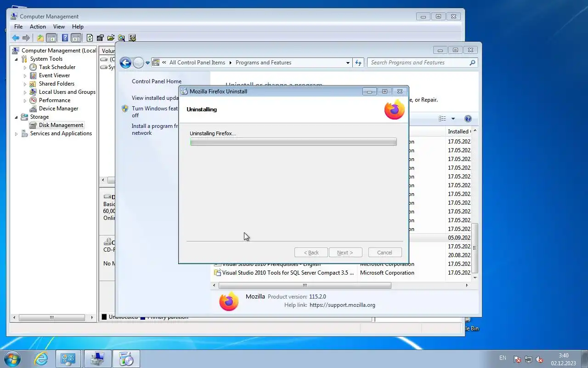Image resolution: width=588 pixels, height=368 pixels.
Task: Click the Cancel button in Firefox Uninstall
Action: click(384, 253)
